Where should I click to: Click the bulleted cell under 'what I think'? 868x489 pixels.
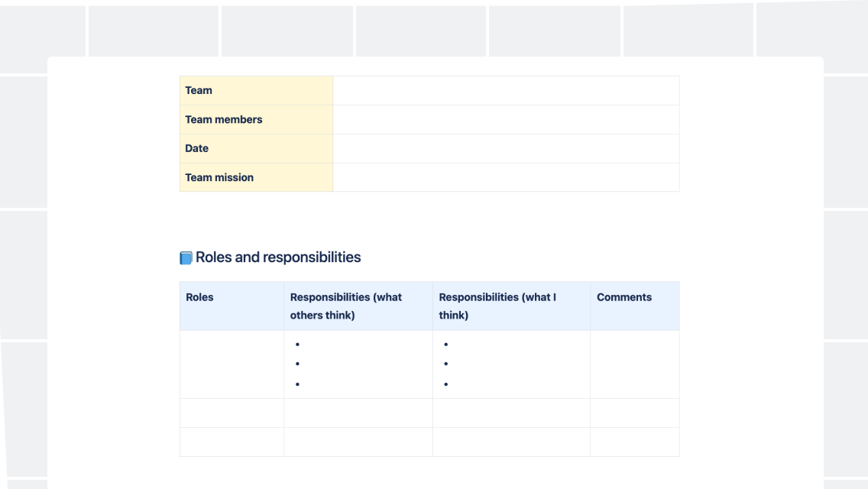[x=511, y=364]
